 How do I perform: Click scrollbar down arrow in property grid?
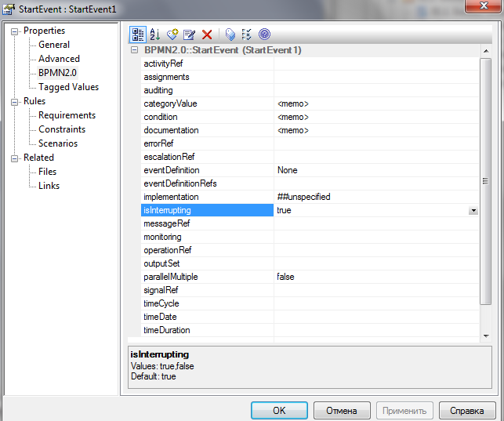point(486,336)
